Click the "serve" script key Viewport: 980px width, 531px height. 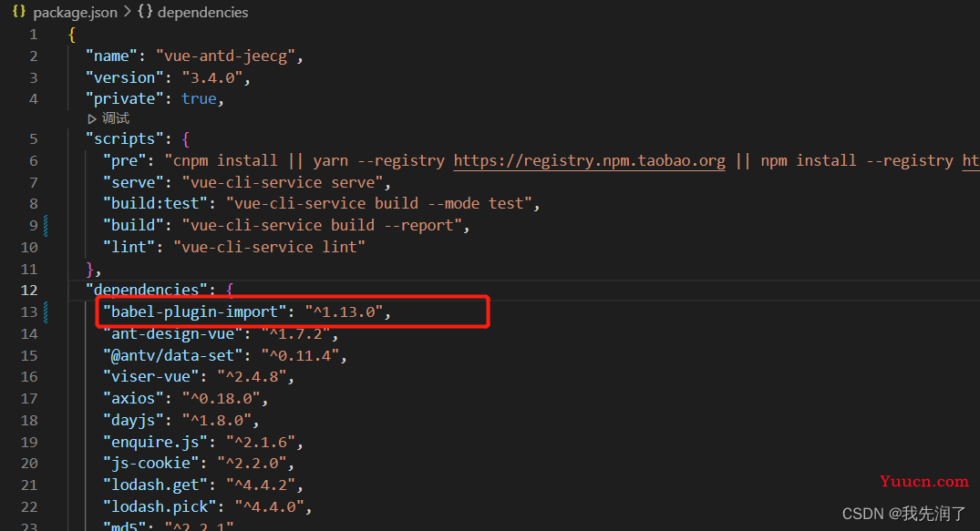click(x=133, y=182)
